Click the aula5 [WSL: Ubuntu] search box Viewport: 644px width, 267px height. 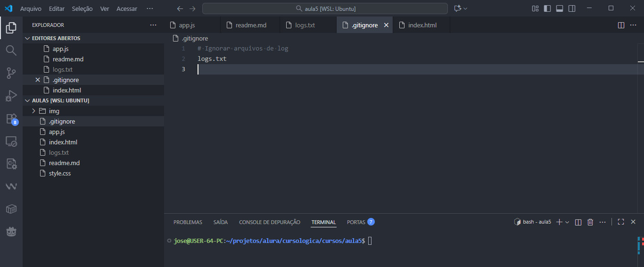(x=325, y=8)
